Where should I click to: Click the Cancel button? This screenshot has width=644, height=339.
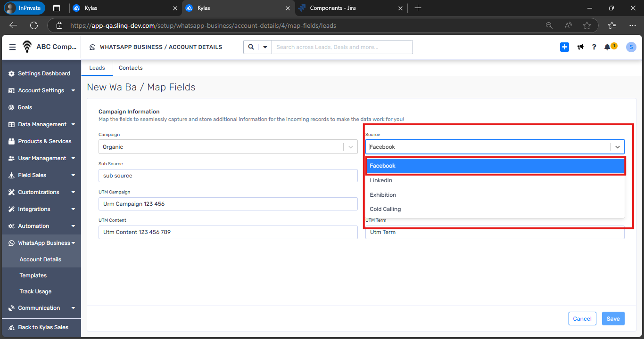click(582, 319)
